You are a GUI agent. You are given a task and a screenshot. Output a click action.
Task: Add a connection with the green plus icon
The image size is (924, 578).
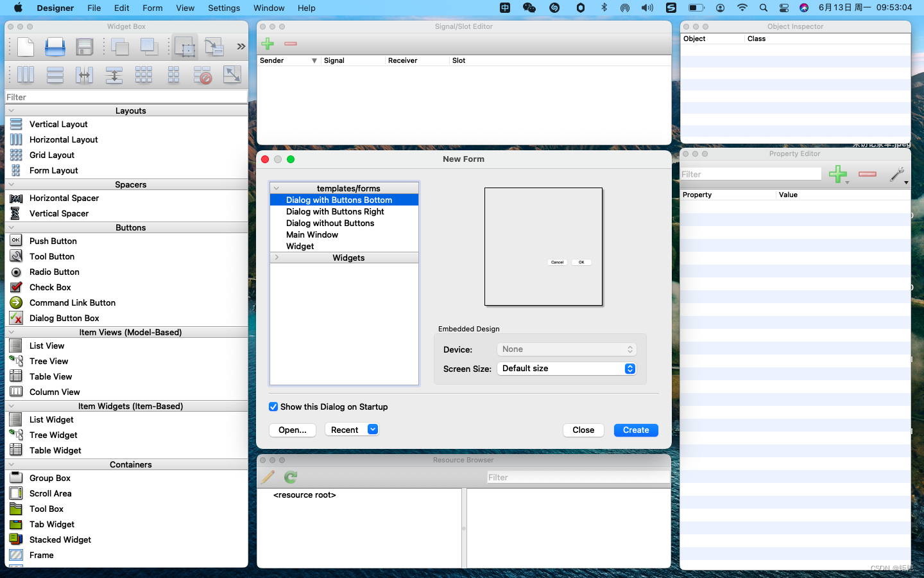tap(268, 43)
